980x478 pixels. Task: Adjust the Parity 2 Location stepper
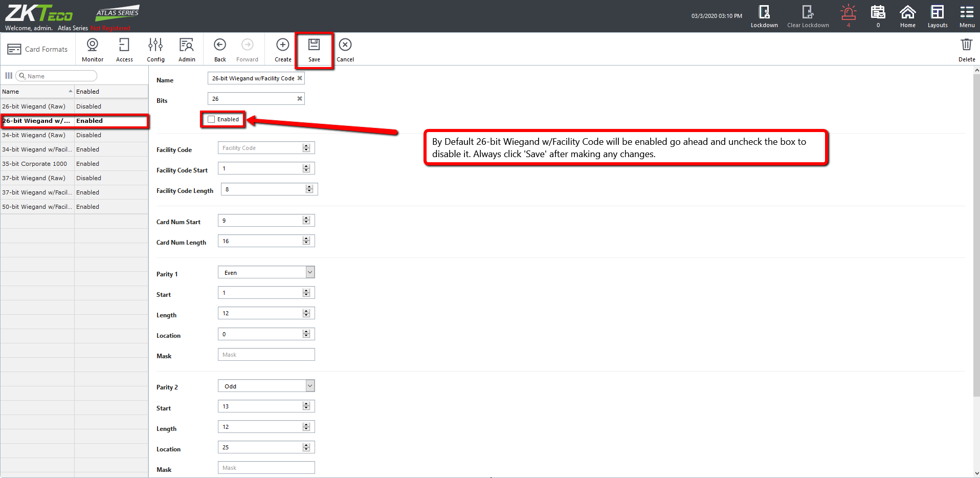(x=306, y=447)
